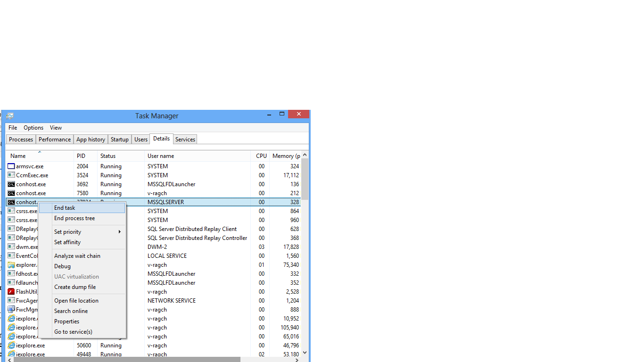Choose Set affinity in the context menu
This screenshot has width=644, height=362.
click(82, 242)
